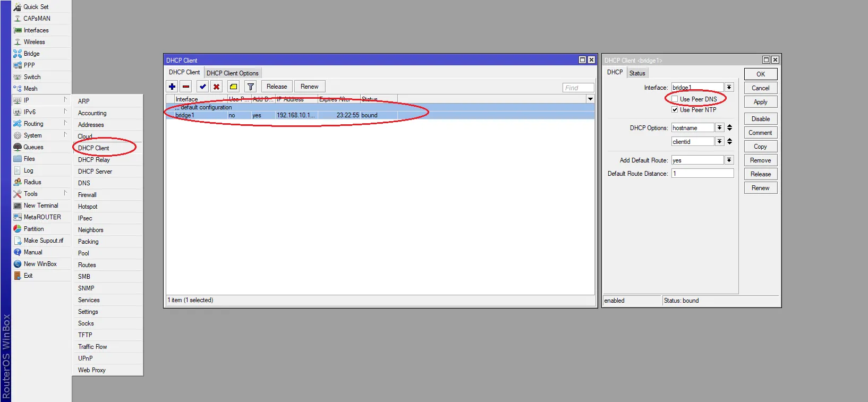This screenshot has height=402, width=868.
Task: Click the hostname option stepper arrows
Action: (729, 127)
